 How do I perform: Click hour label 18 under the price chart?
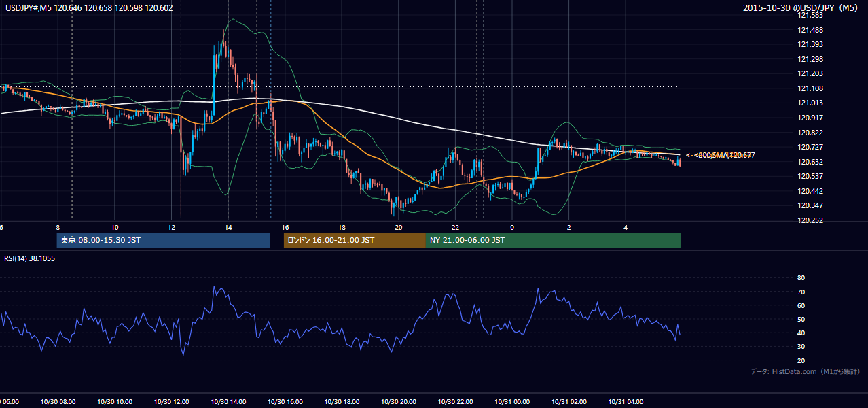coord(342,227)
